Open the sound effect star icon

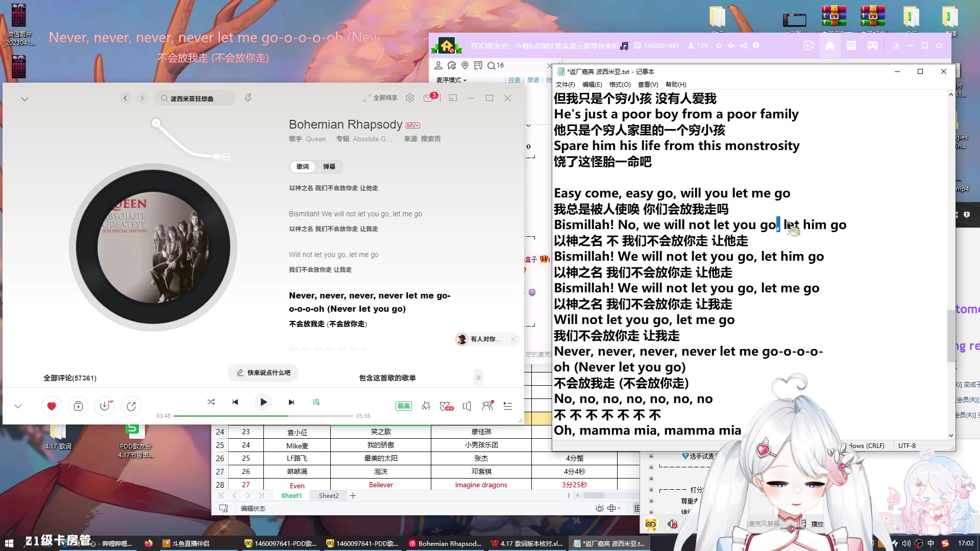click(x=426, y=405)
